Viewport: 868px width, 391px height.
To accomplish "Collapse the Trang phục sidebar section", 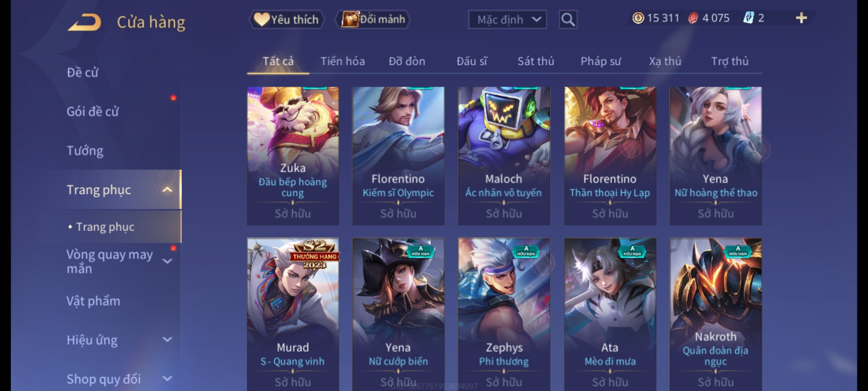I will [167, 190].
